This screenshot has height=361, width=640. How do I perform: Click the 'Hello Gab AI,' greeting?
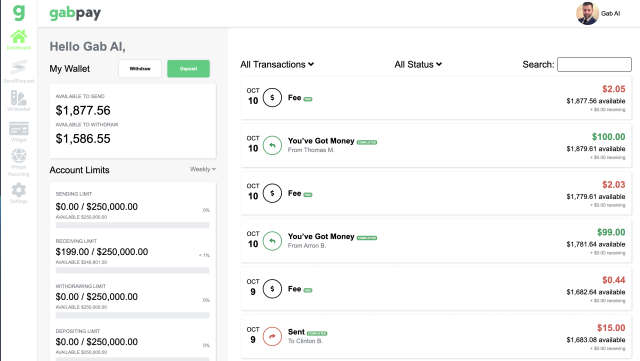87,47
